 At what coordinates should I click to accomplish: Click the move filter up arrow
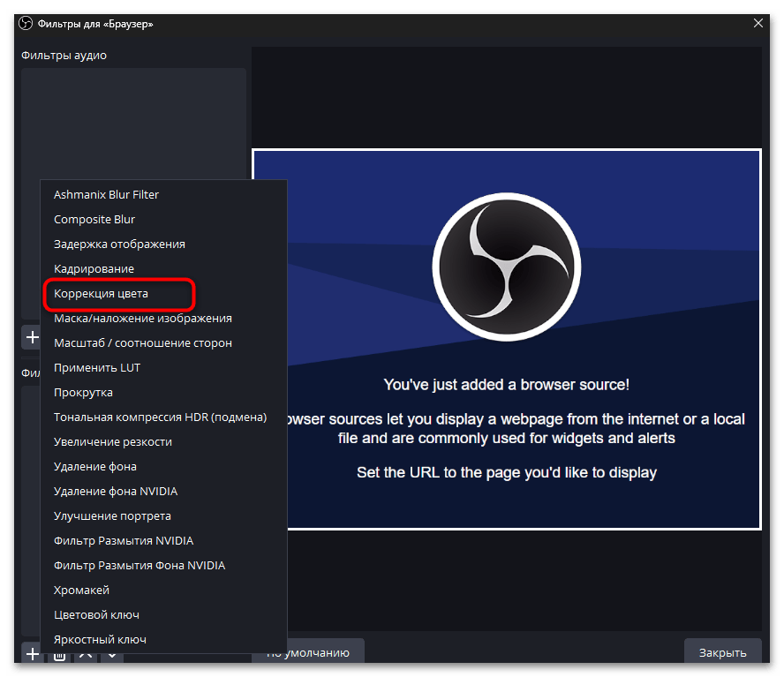coord(86,655)
